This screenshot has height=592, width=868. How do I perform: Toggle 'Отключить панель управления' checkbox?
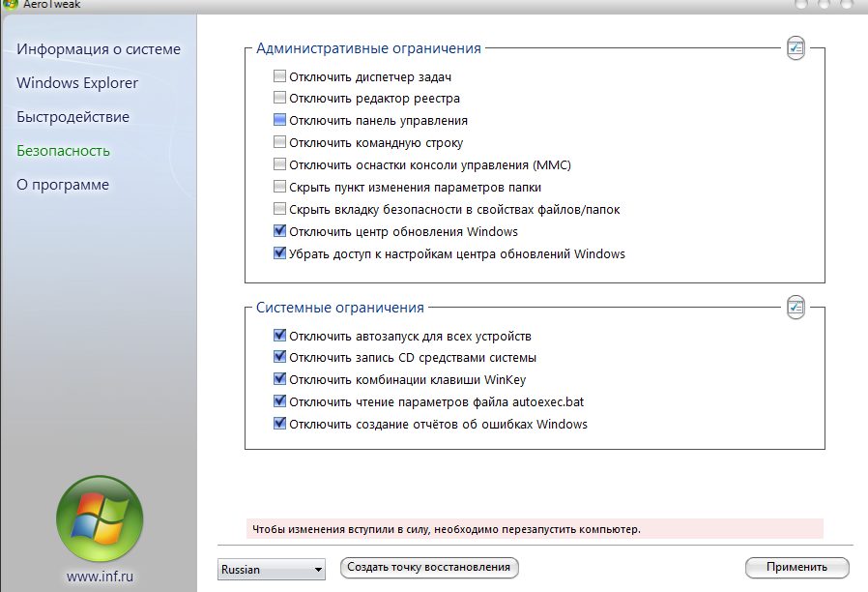click(x=279, y=120)
